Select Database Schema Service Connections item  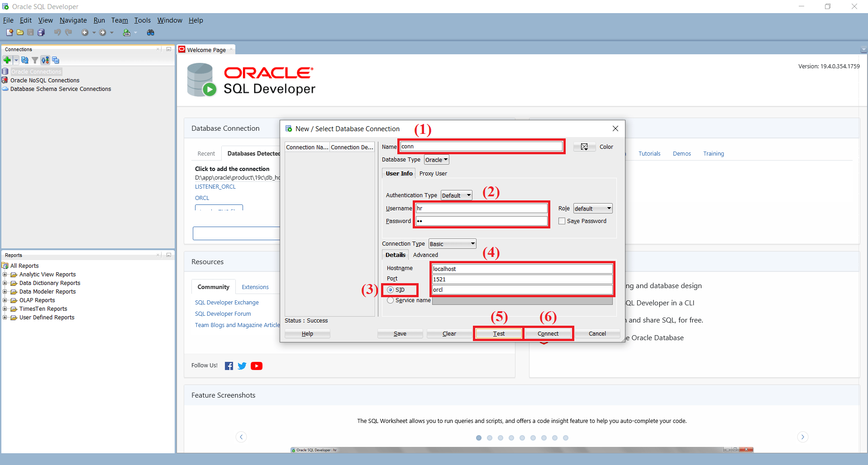(61, 89)
